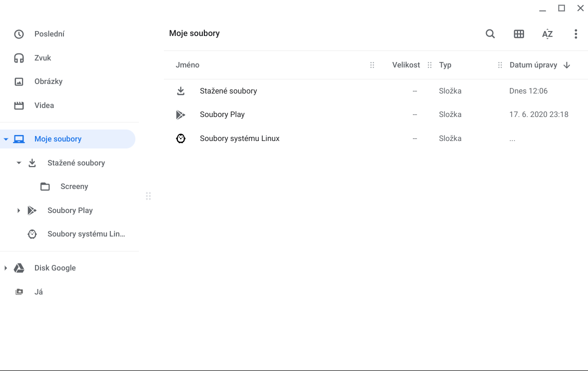
Task: Click the search magnifier icon
Action: [490, 34]
